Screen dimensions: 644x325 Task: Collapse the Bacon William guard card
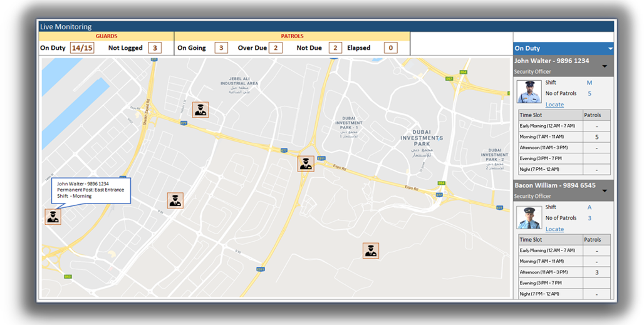coord(605,190)
